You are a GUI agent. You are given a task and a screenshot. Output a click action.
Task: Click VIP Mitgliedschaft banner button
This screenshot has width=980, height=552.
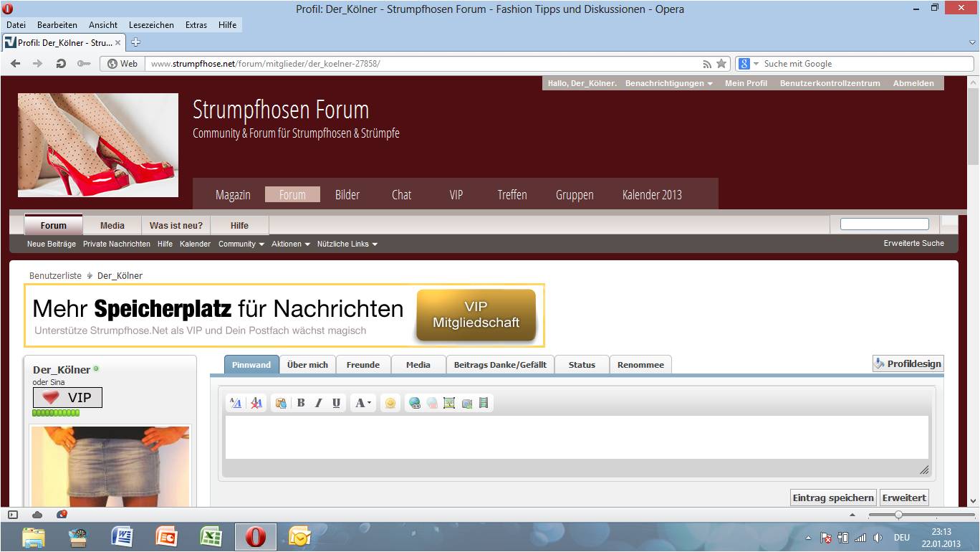476,315
